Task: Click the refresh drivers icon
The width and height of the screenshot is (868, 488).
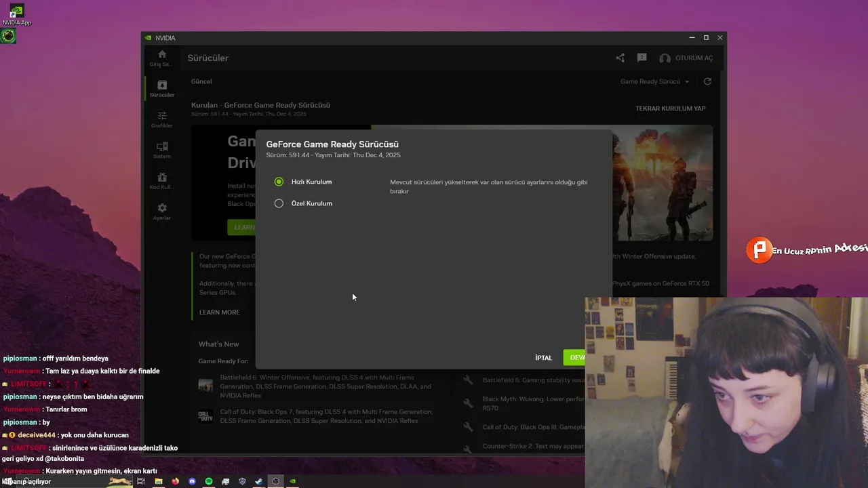Action: pyautogui.click(x=707, y=81)
